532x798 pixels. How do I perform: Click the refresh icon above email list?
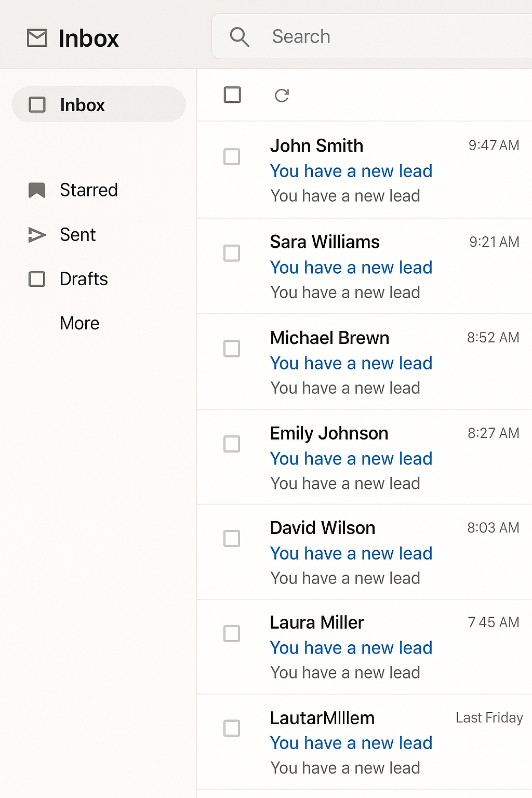(282, 96)
